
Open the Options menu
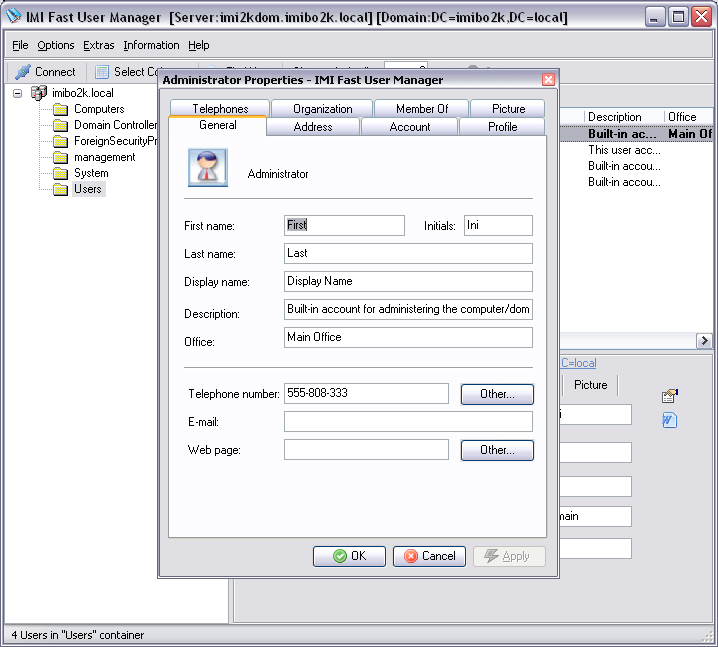pos(55,45)
